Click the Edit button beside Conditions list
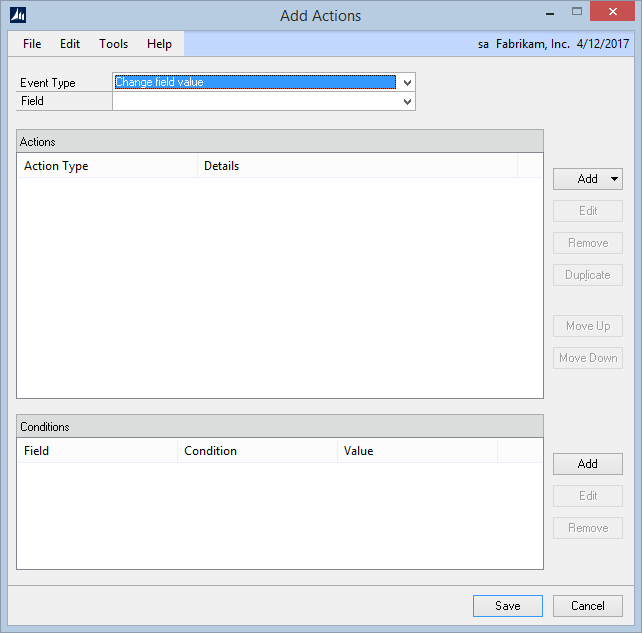Screen dimensions: 642x633 point(588,496)
